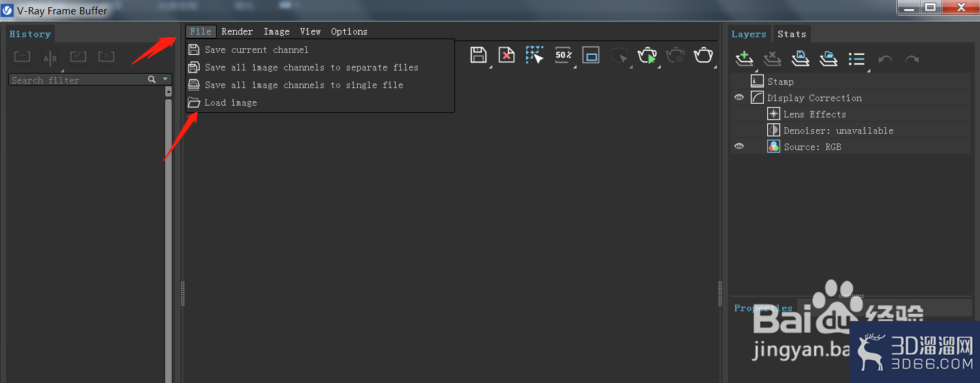The image size is (980, 383).
Task: Click the 50% test resolution icon
Action: pos(563,55)
